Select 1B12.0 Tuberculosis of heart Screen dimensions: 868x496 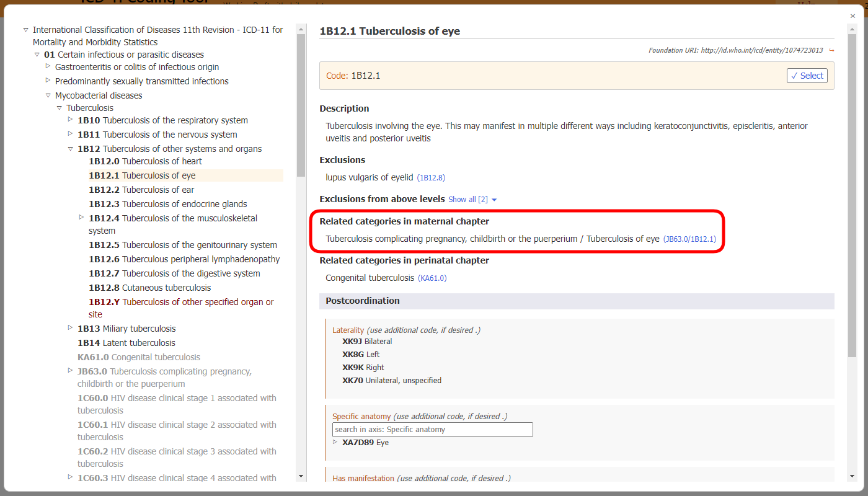(145, 161)
